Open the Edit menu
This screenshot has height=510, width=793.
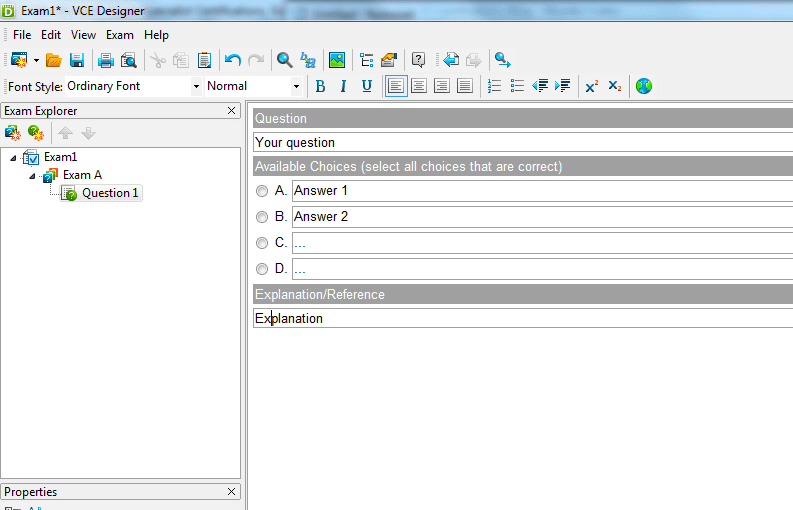(x=51, y=35)
